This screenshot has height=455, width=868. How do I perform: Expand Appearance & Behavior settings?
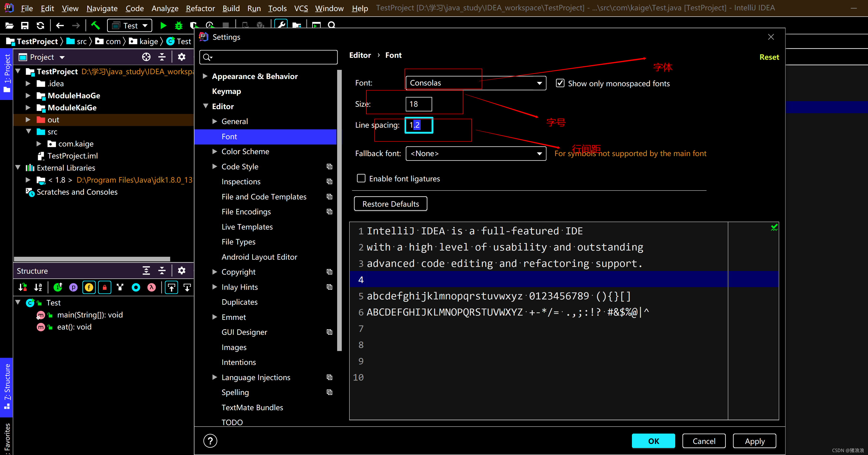coord(205,76)
